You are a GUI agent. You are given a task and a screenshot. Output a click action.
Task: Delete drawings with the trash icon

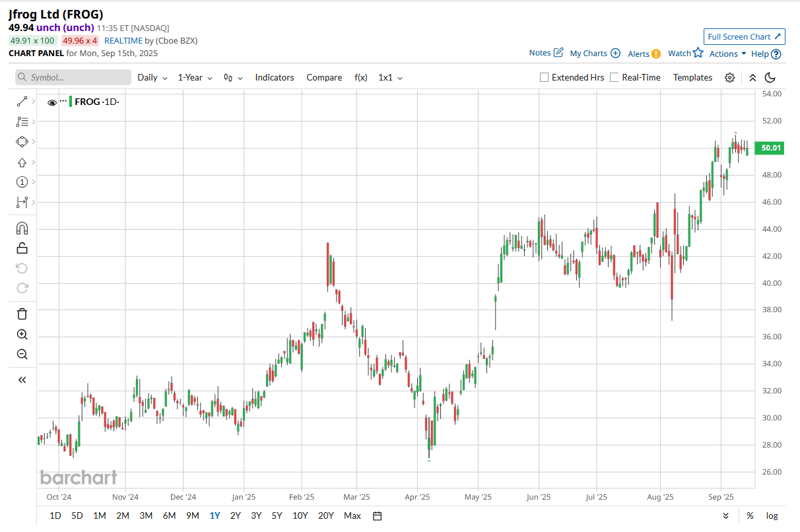coord(22,314)
